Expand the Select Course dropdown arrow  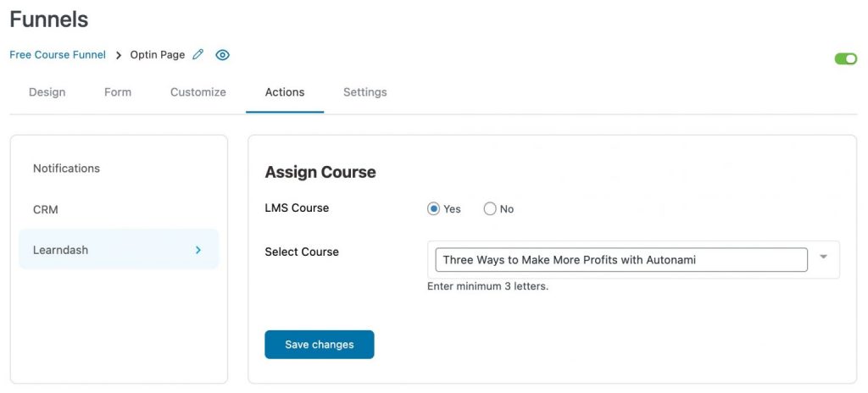click(x=823, y=257)
